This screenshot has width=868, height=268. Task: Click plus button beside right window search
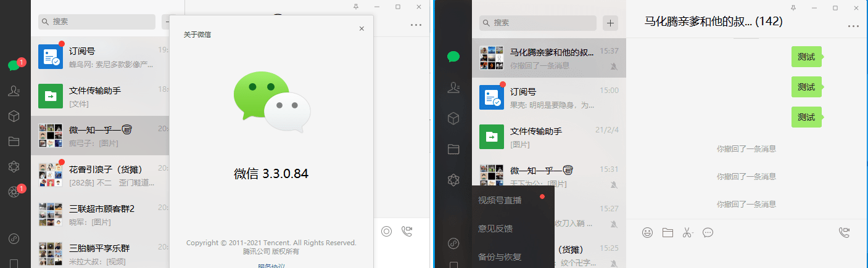click(611, 23)
